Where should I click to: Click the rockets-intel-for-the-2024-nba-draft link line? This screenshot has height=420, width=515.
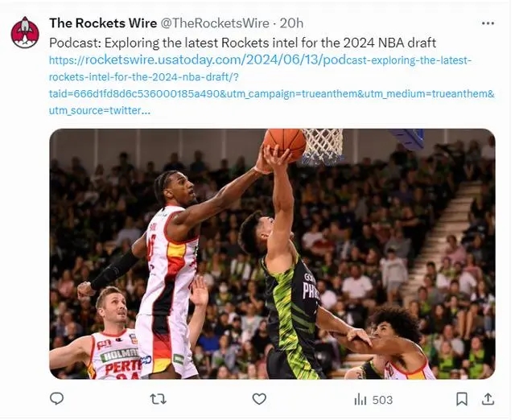click(x=143, y=77)
